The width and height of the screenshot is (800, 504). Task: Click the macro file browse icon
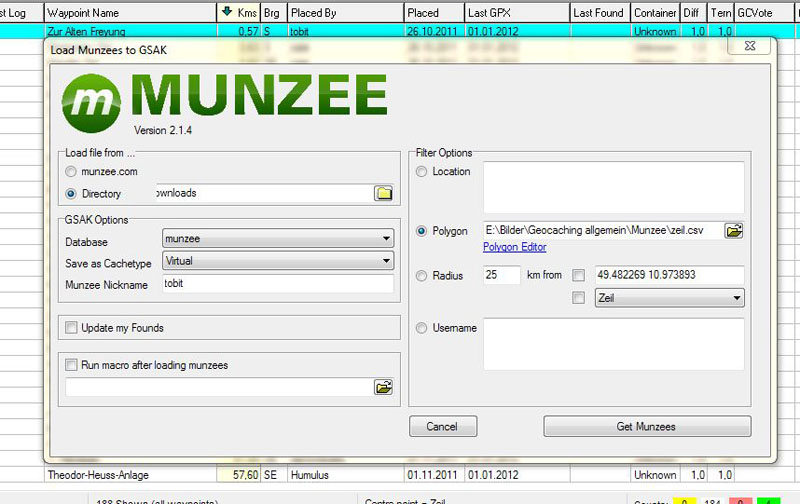pyautogui.click(x=383, y=387)
